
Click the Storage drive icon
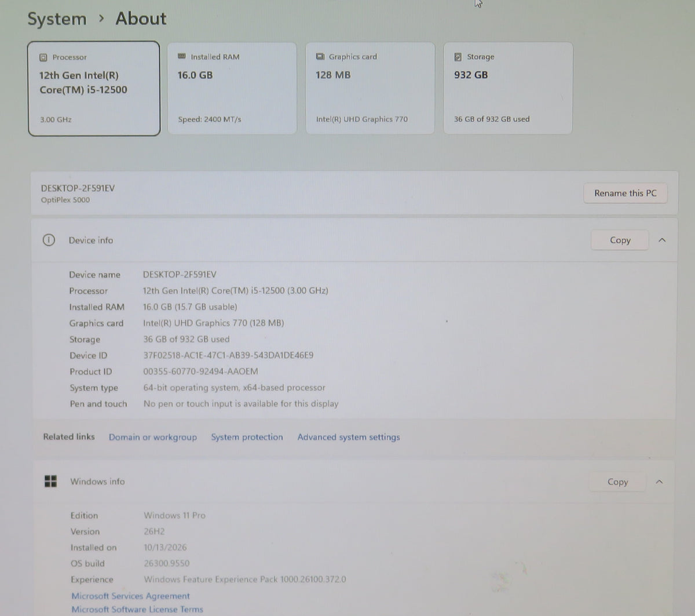(x=458, y=57)
